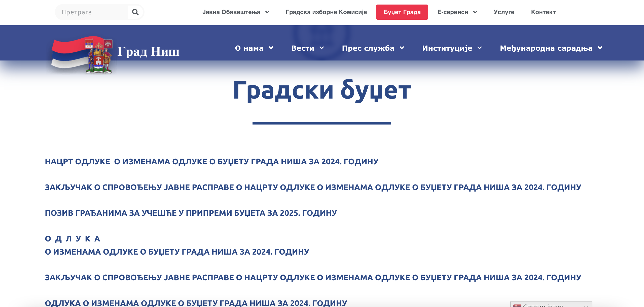Expand Међународна сарадња menu chevron
Image resolution: width=644 pixels, height=307 pixels.
click(x=600, y=48)
